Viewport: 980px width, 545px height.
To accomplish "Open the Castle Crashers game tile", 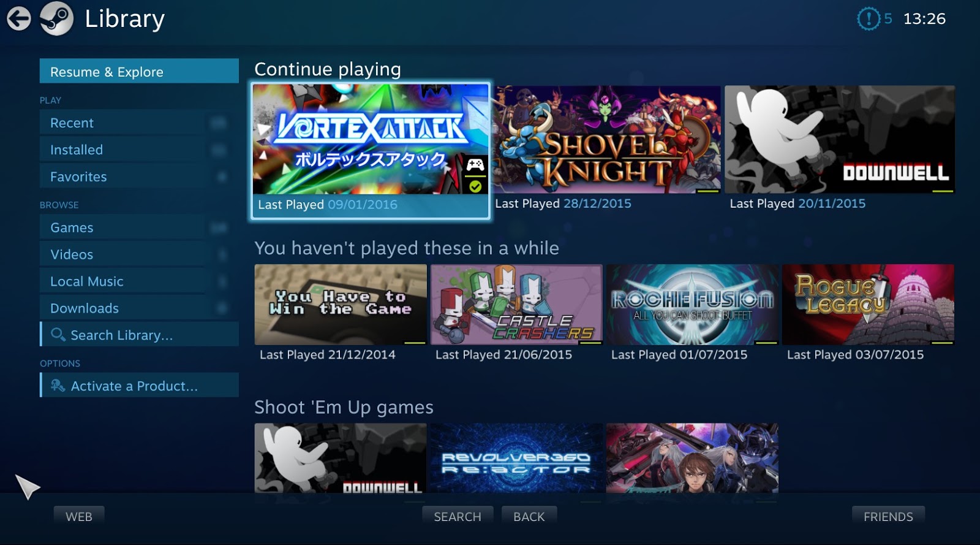I will (516, 304).
